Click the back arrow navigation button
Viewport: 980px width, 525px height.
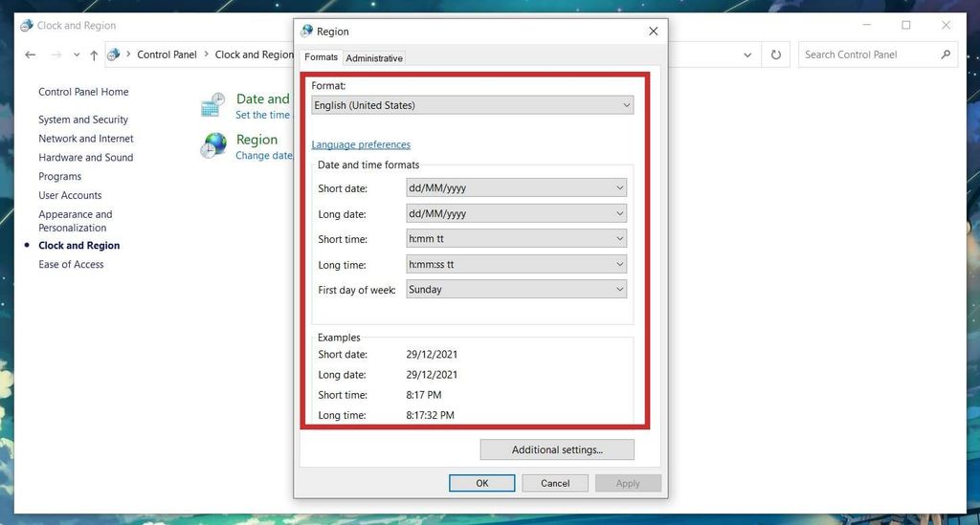(x=31, y=55)
